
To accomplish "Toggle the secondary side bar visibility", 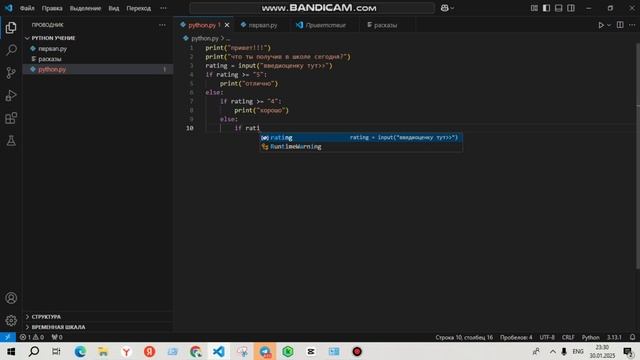I will pyautogui.click(x=571, y=8).
